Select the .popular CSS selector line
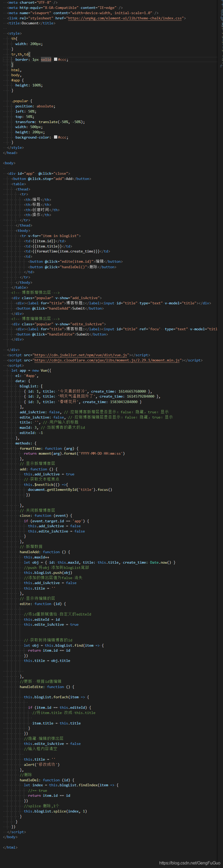The height and width of the screenshot is (868, 223). [x=22, y=101]
